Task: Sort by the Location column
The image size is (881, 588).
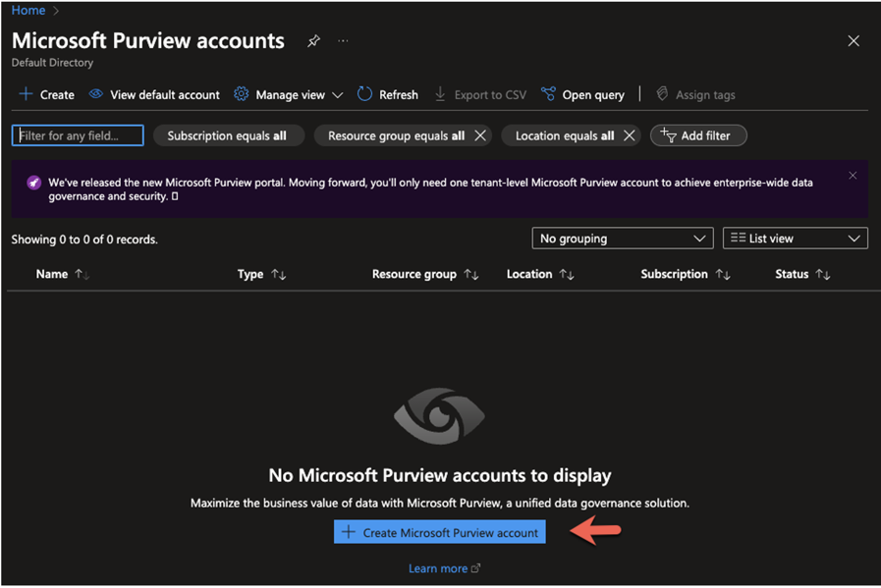Action: coord(540,274)
